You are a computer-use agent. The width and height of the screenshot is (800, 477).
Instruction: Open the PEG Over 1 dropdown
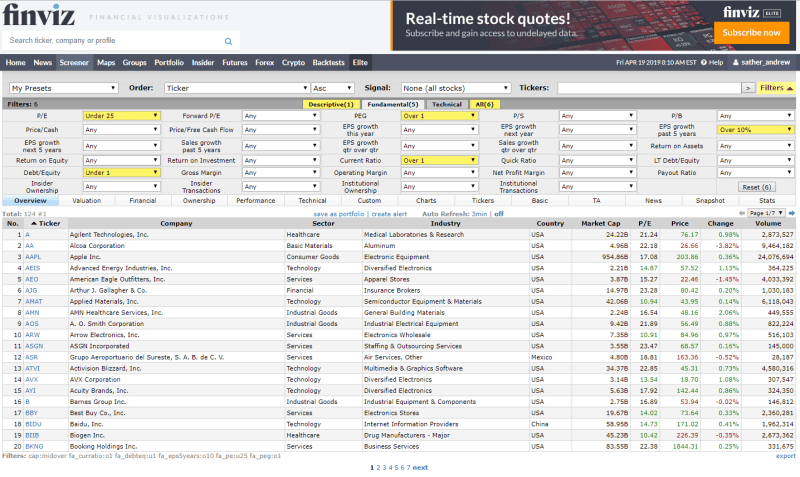(439, 116)
